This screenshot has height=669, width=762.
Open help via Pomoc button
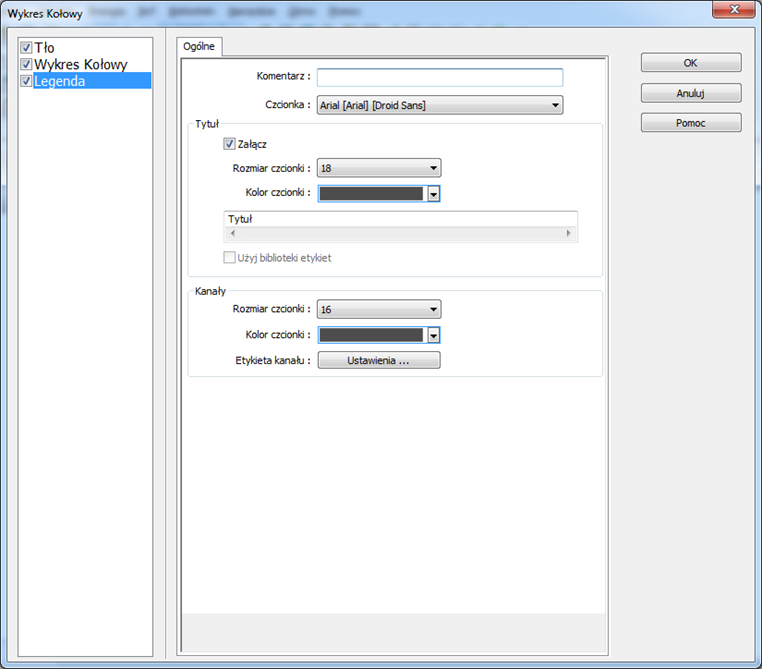pyautogui.click(x=691, y=123)
